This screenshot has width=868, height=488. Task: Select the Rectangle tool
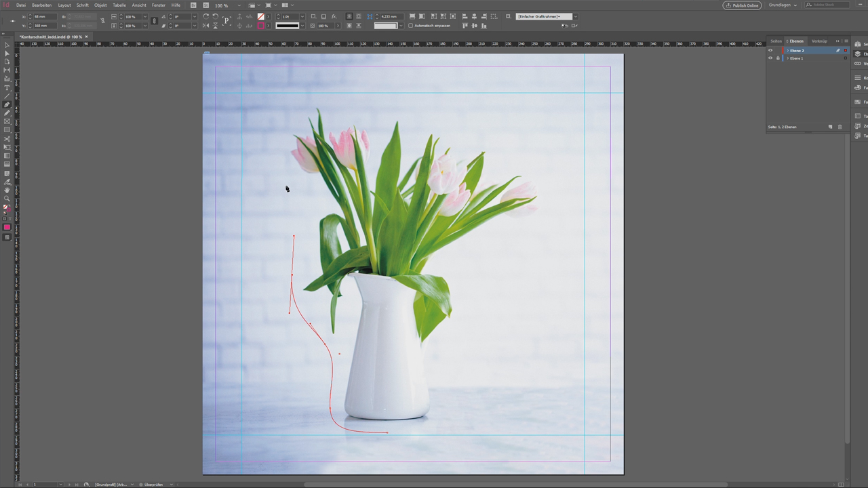(x=7, y=129)
